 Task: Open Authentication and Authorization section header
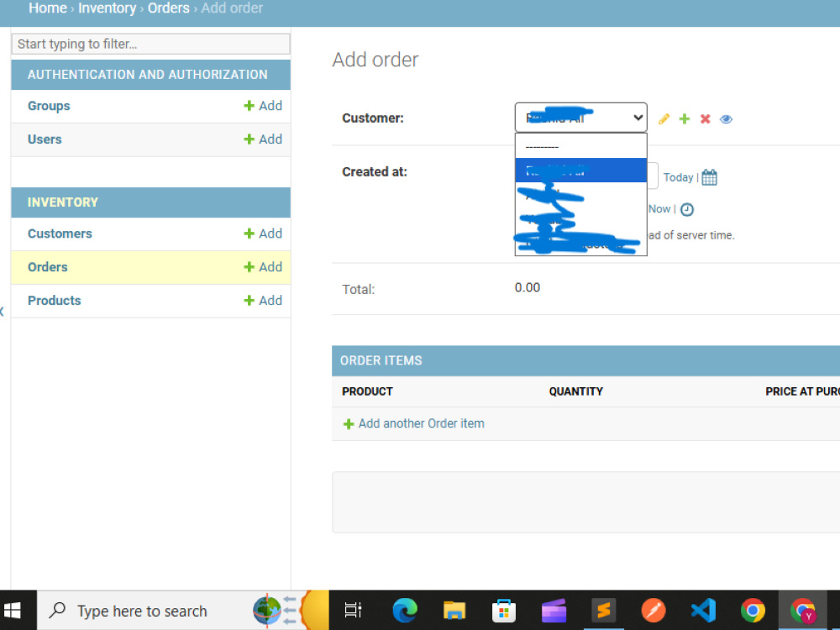point(147,75)
